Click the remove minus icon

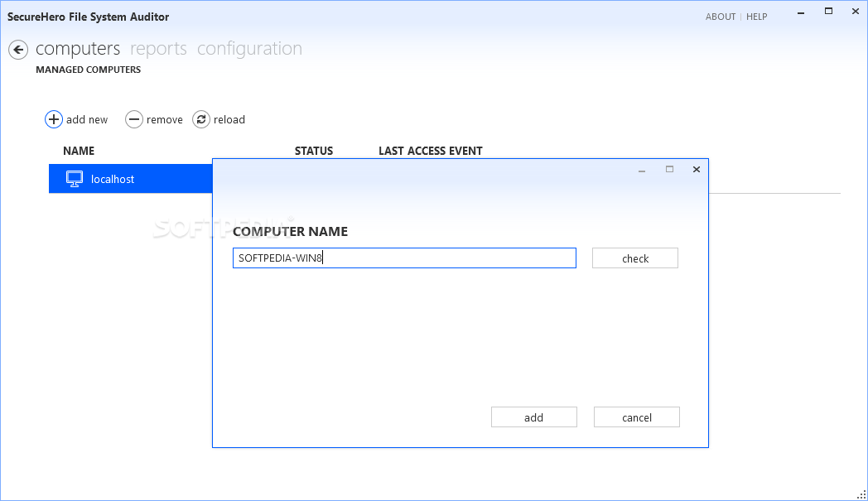[x=134, y=119]
